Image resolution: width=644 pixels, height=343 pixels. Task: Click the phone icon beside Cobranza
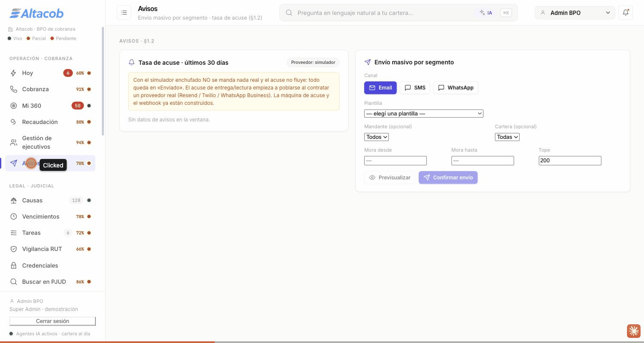point(14,89)
